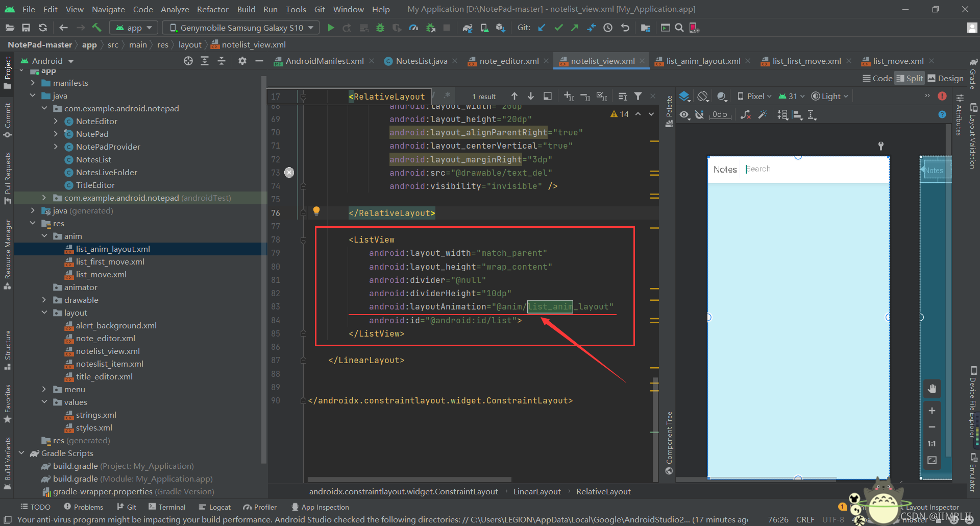The height and width of the screenshot is (526, 980).
Task: Click Git update project arrow icon
Action: pyautogui.click(x=542, y=28)
